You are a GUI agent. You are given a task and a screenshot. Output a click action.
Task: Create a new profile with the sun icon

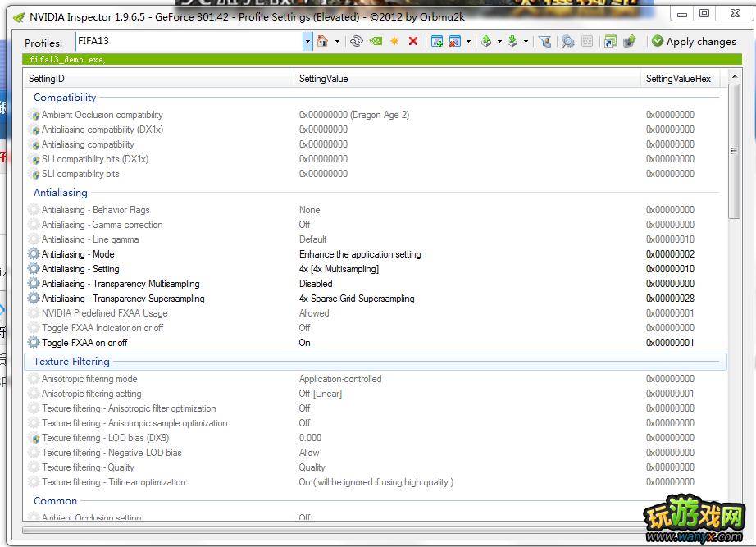point(394,42)
